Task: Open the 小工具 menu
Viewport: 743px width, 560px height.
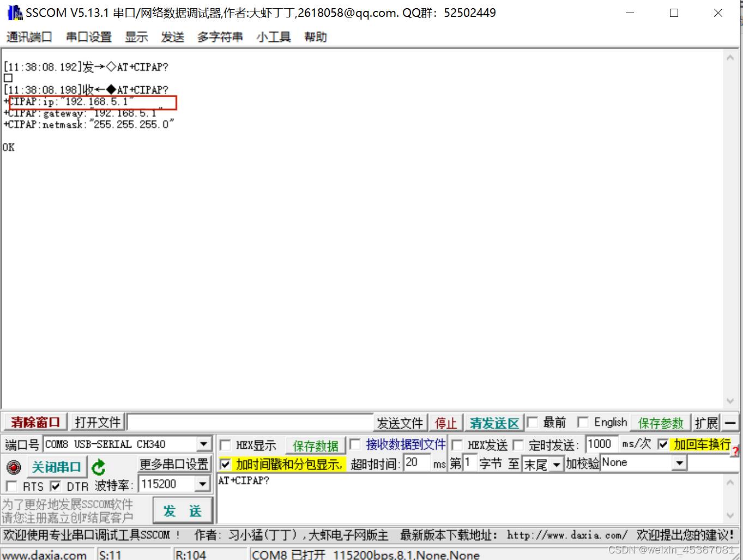Action: pos(273,37)
